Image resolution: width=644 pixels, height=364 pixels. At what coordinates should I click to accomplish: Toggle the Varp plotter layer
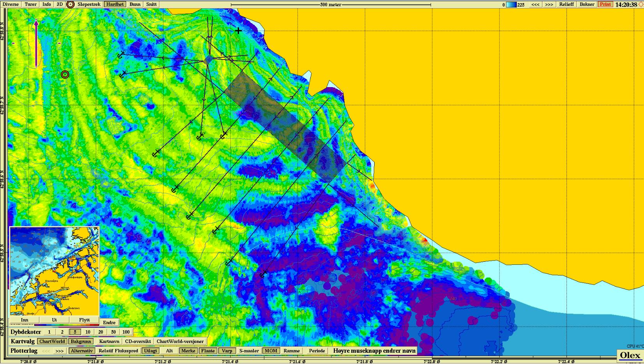[227, 351]
